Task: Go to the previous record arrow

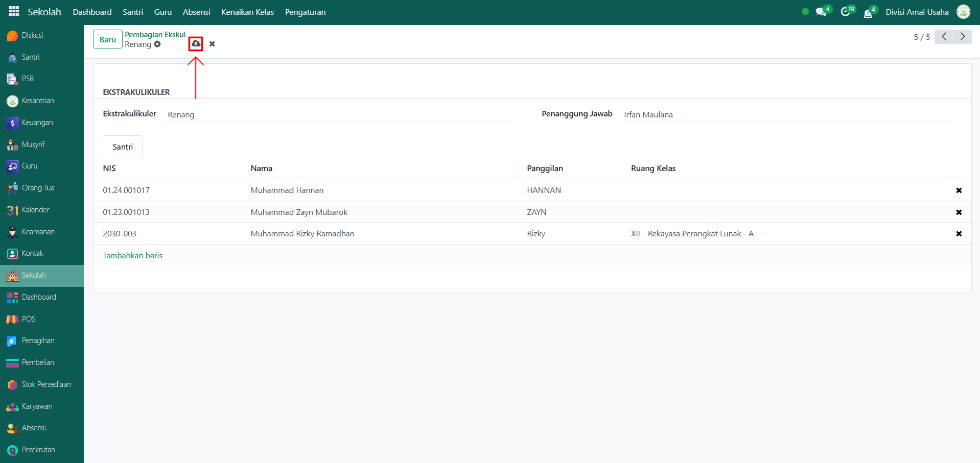Action: pyautogui.click(x=944, y=37)
